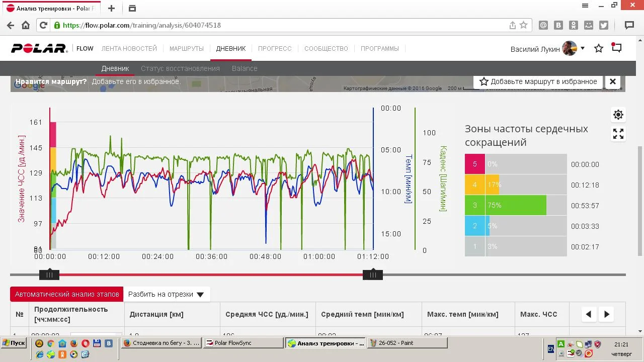Screen dimensions: 644x362
Task: Expand the chart to fullscreen
Action: 618,134
